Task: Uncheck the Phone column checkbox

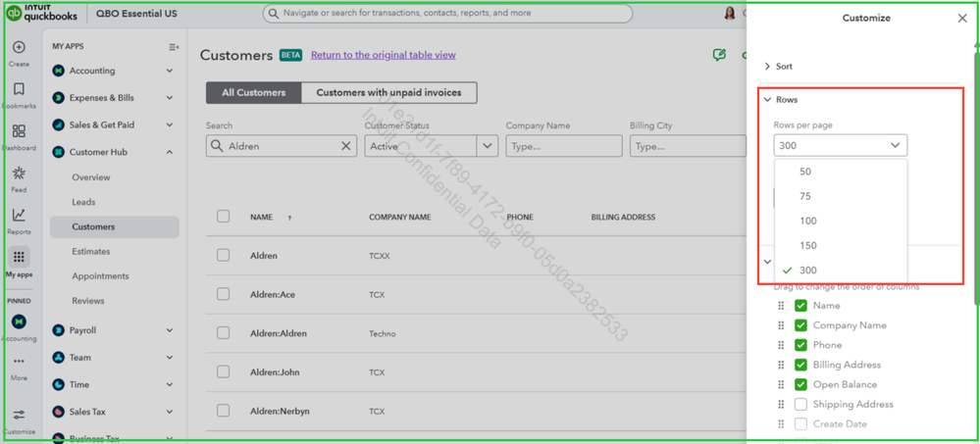Action: (800, 345)
